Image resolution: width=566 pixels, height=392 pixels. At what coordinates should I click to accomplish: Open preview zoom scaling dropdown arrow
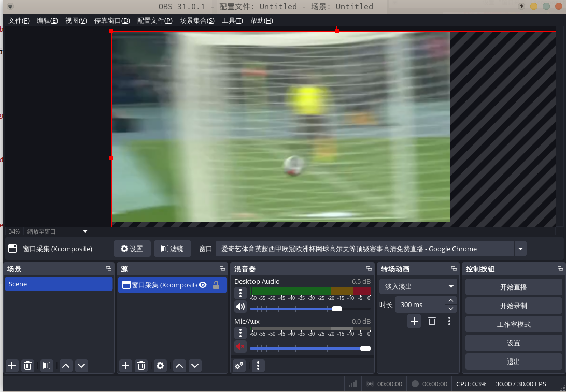pos(86,231)
